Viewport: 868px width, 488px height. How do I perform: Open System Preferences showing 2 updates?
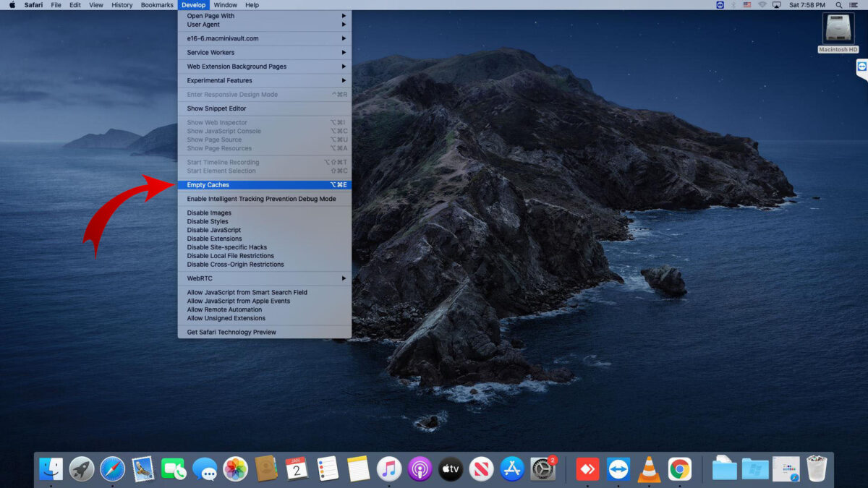542,468
